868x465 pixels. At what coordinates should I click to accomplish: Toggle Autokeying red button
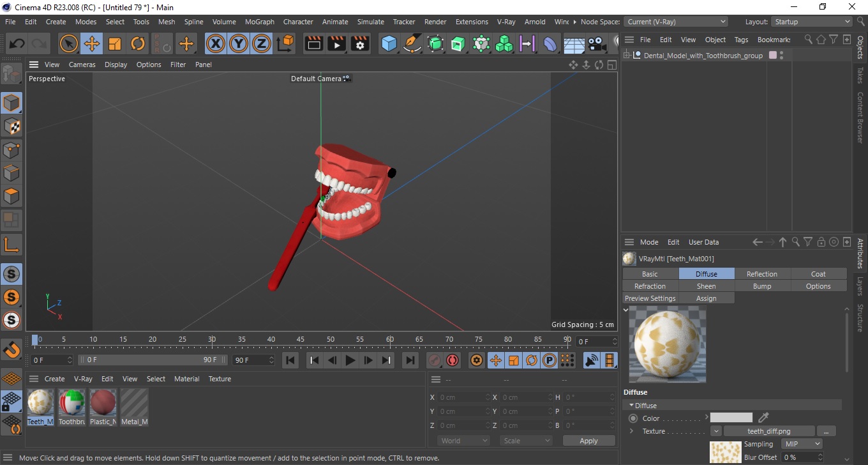453,360
